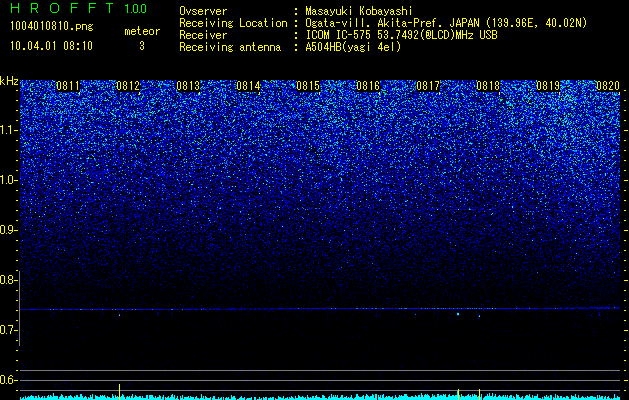Select the Ogata-vill. Akita-Pref. JAPAN location text
The height and width of the screenshot is (400, 629).
coord(446,23)
